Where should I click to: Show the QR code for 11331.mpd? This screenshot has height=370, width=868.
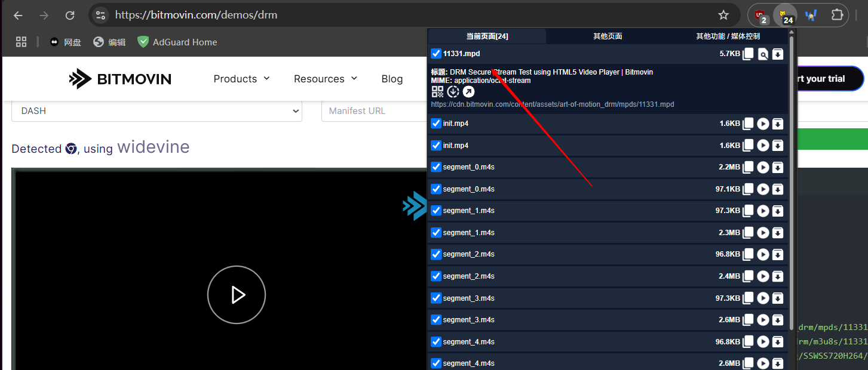point(438,91)
